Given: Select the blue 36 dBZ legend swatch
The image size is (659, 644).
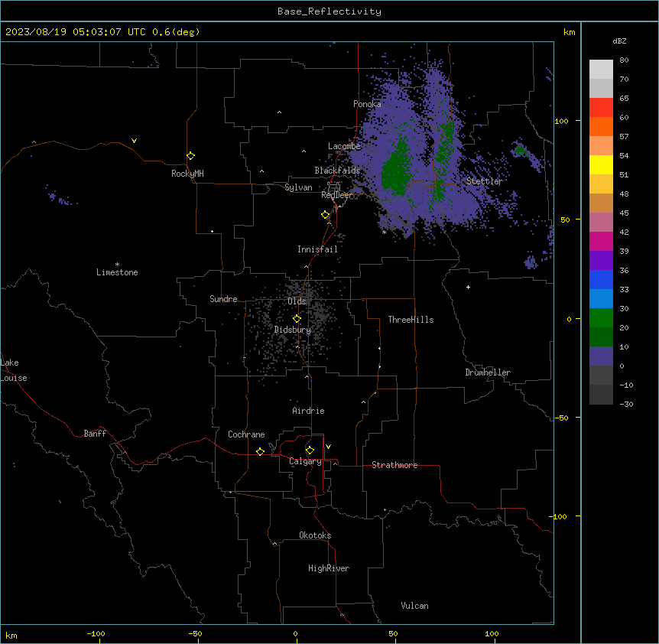Looking at the screenshot, I should tap(601, 279).
